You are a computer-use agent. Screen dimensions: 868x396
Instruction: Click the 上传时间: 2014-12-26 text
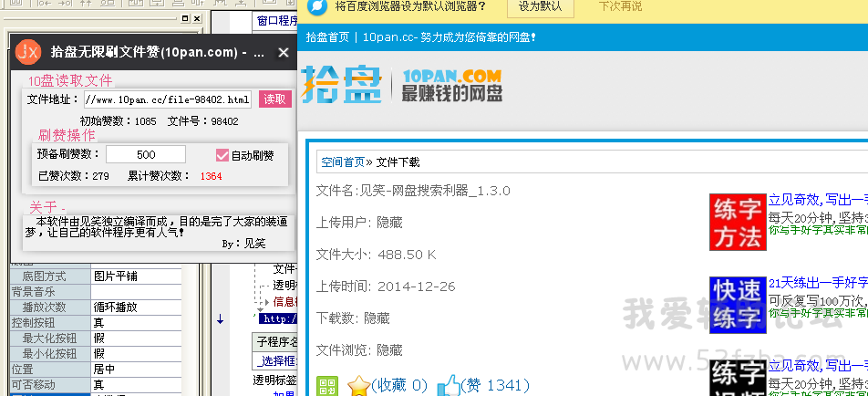point(386,287)
